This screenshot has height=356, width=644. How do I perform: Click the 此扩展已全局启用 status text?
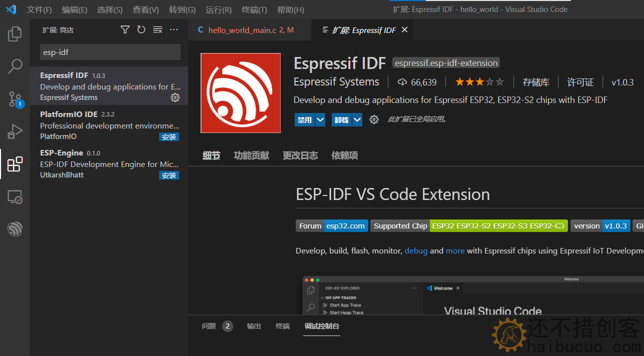[417, 119]
